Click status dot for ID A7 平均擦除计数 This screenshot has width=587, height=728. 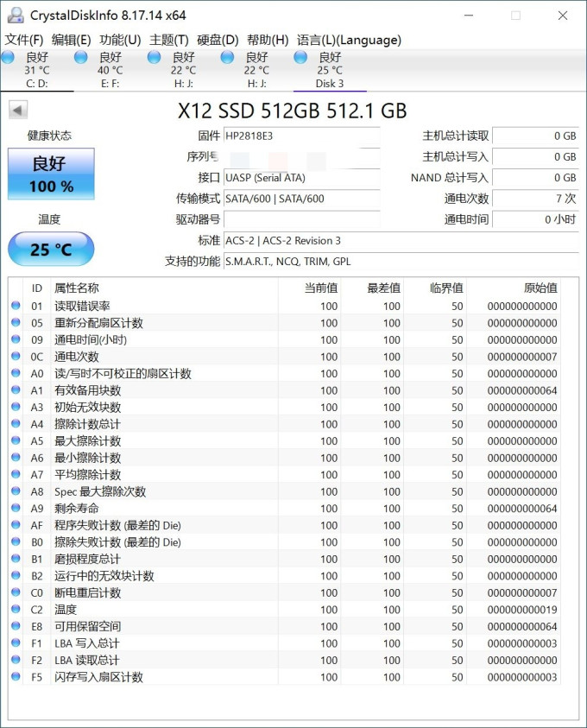tap(16, 474)
